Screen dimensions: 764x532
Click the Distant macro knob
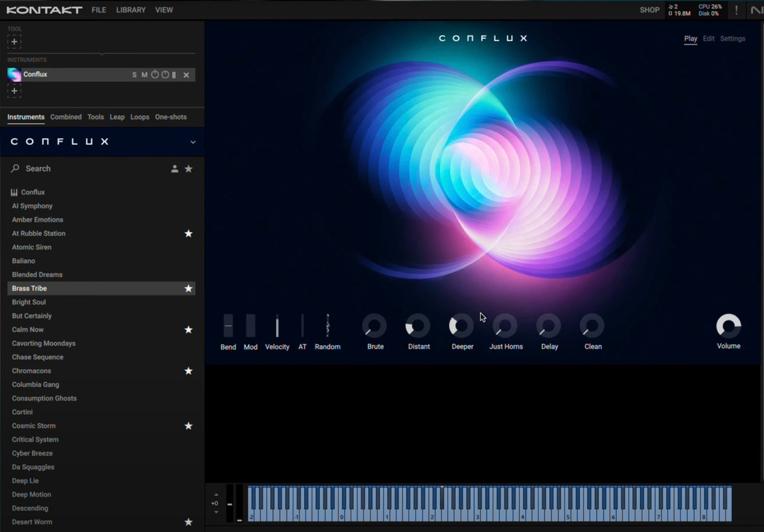(x=418, y=326)
